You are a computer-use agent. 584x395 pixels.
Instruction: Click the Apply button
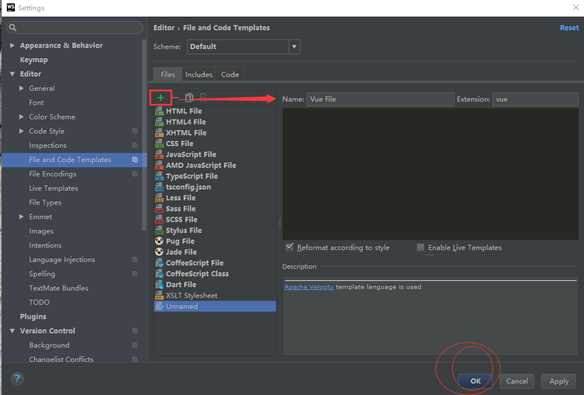[x=559, y=381]
